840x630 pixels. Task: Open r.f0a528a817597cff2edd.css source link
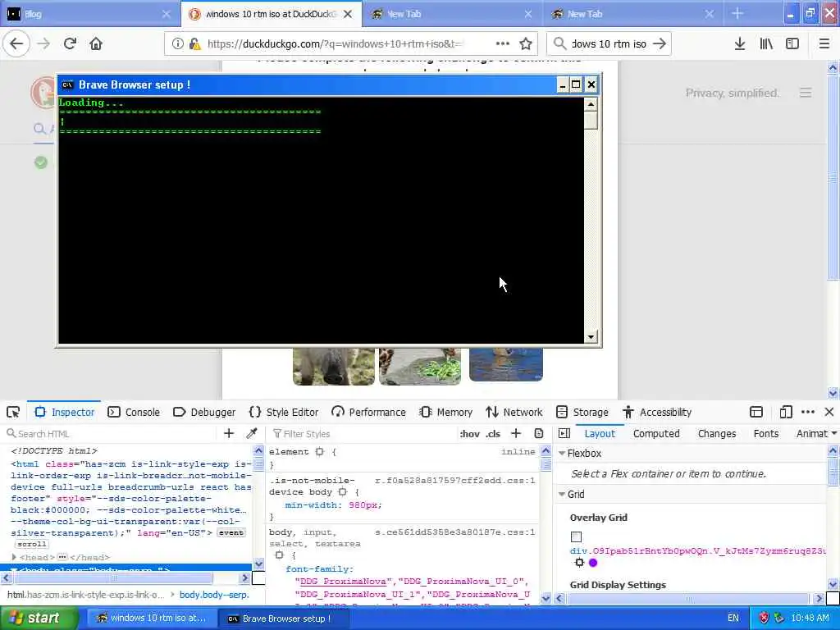click(454, 480)
